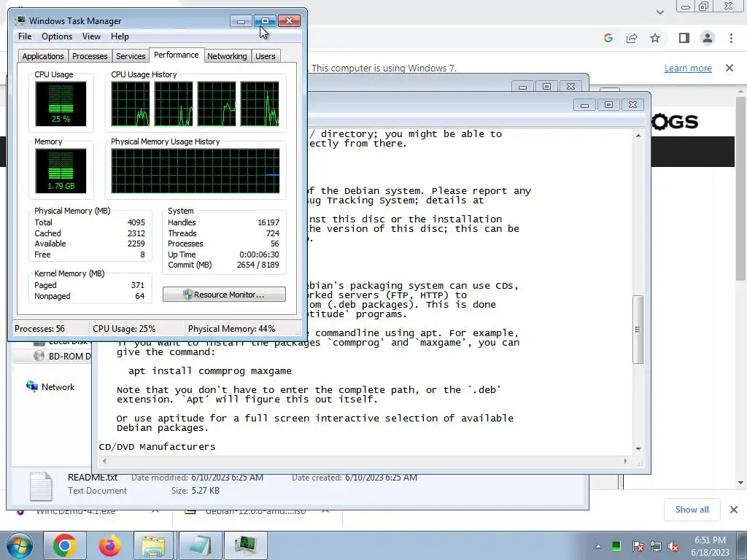This screenshot has width=747, height=560.
Task: Share this page via Chrome share icon
Action: [632, 38]
